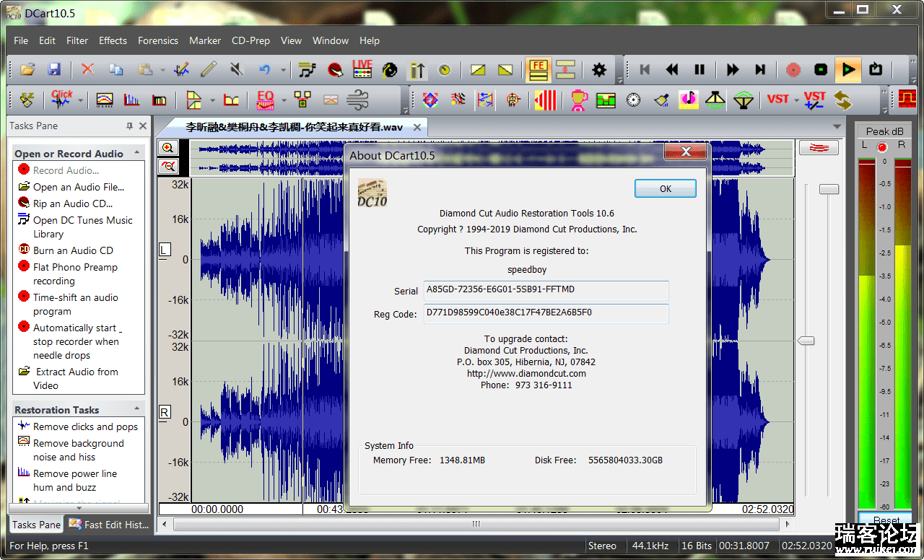Open the Paste dropdown arrow
Image resolution: width=924 pixels, height=560 pixels.
163,71
